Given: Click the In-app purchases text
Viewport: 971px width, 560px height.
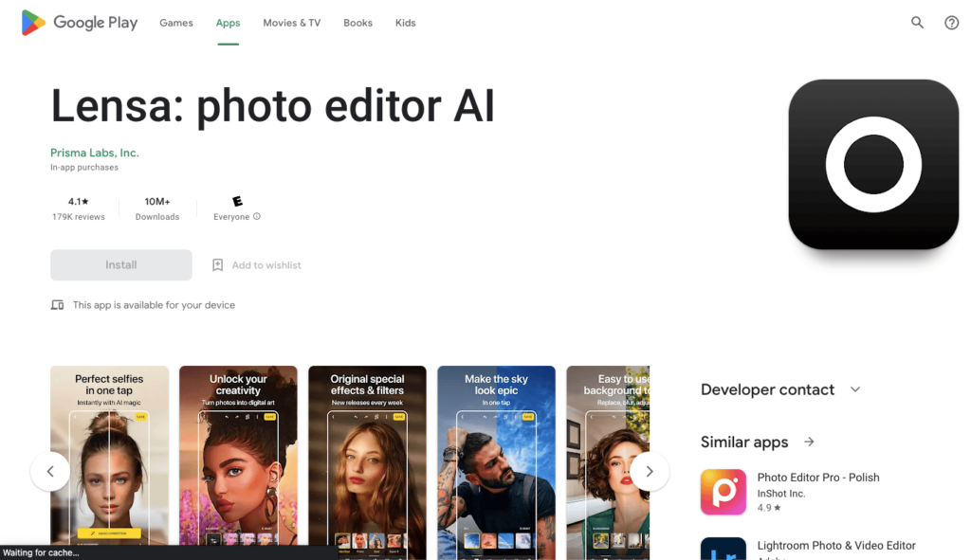Looking at the screenshot, I should click(84, 167).
